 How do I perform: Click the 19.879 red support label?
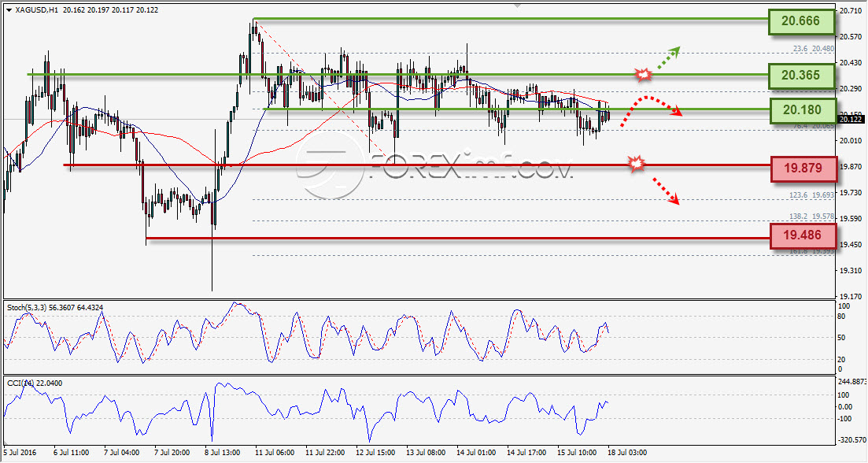803,169
